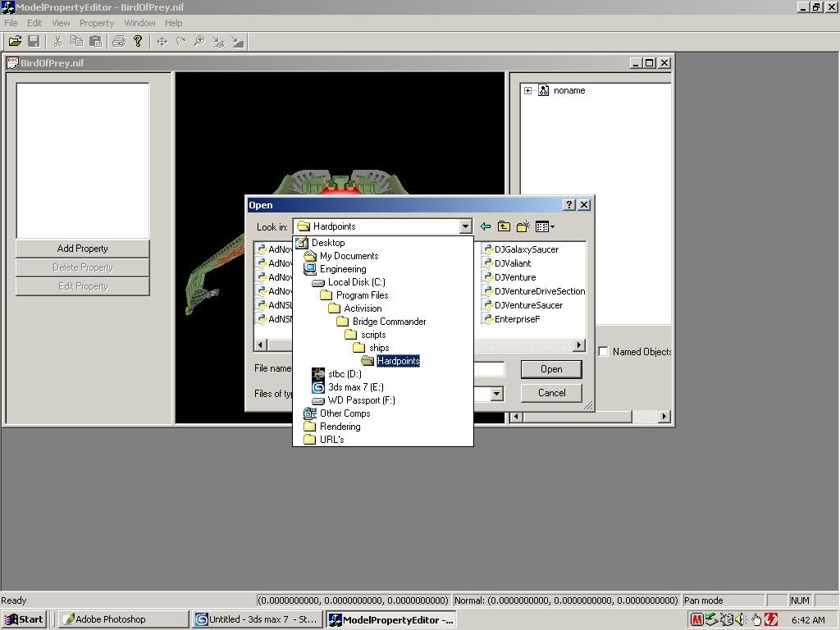Click the Edit Property button
Image resolution: width=840 pixels, height=630 pixels.
tap(83, 286)
